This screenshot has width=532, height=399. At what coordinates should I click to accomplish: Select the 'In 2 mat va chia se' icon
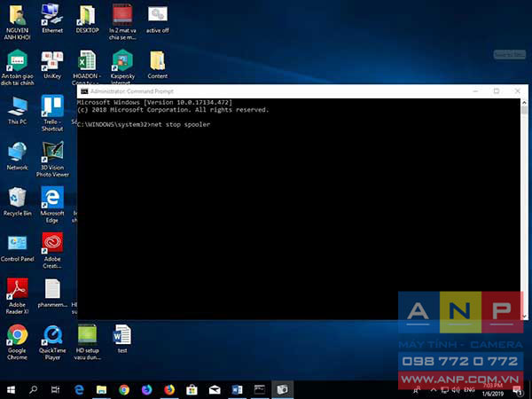click(x=122, y=14)
